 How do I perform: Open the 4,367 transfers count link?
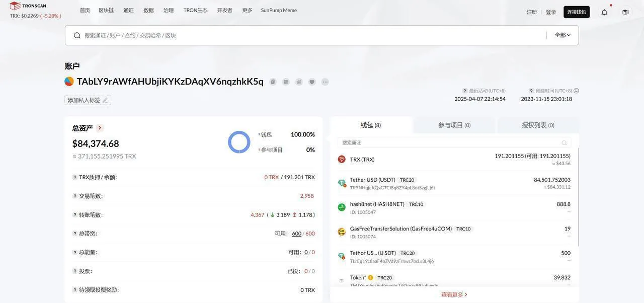[258, 215]
